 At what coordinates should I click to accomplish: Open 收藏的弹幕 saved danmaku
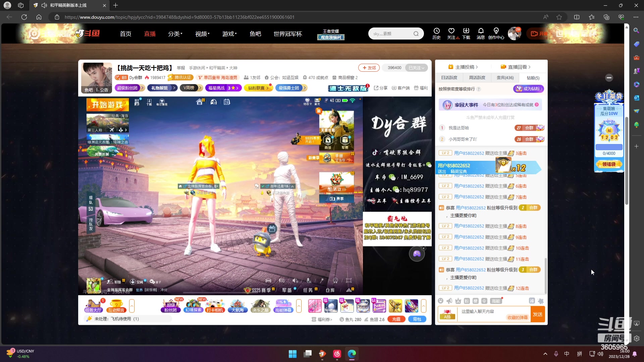coord(517,317)
